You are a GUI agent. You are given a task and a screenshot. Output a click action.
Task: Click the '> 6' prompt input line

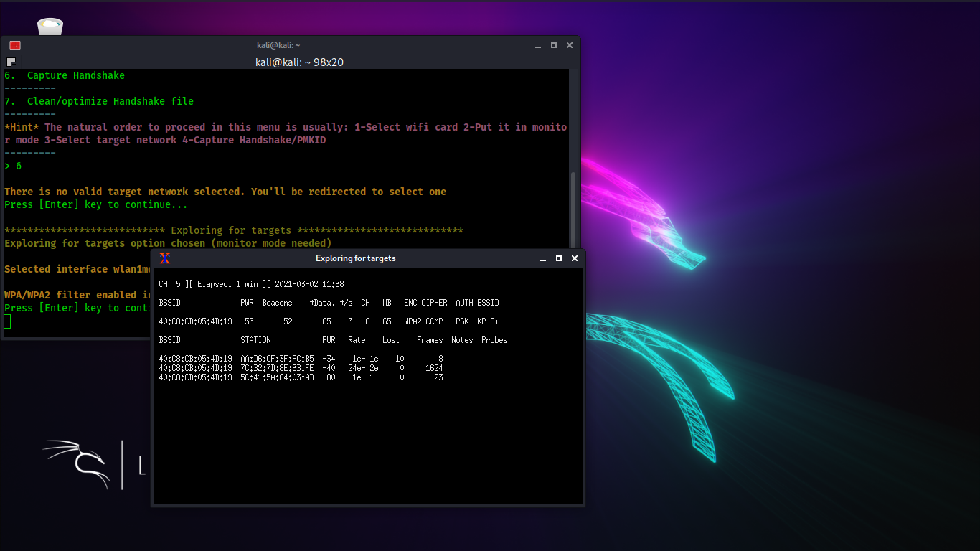coord(13,166)
